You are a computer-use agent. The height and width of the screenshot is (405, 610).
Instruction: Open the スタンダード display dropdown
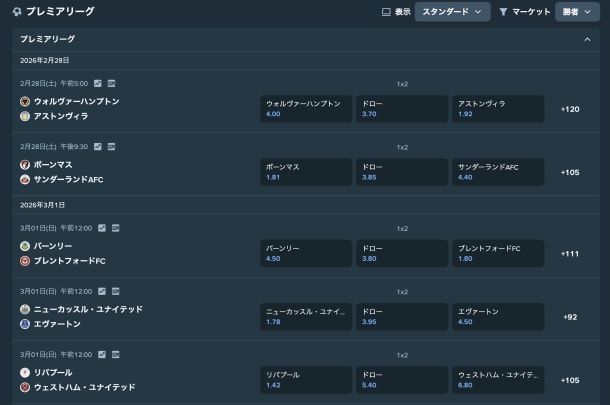(x=452, y=12)
